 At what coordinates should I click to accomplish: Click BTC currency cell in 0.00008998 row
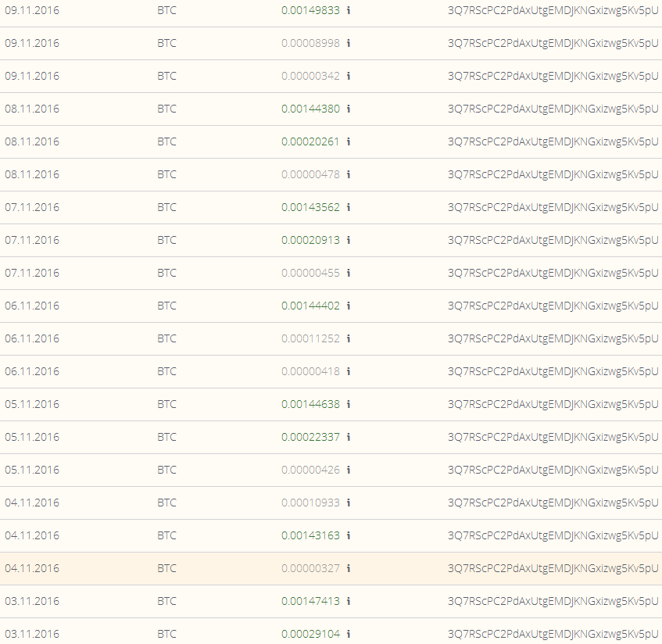point(166,43)
